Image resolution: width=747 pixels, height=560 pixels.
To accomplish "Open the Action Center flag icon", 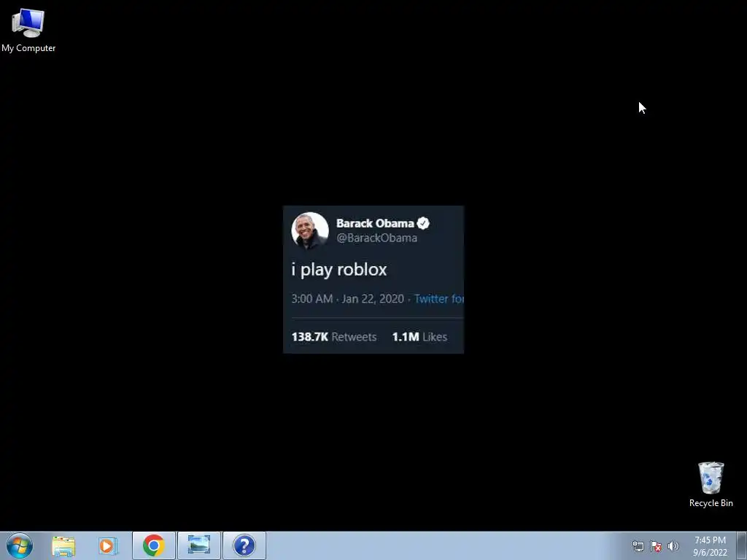I will (656, 546).
